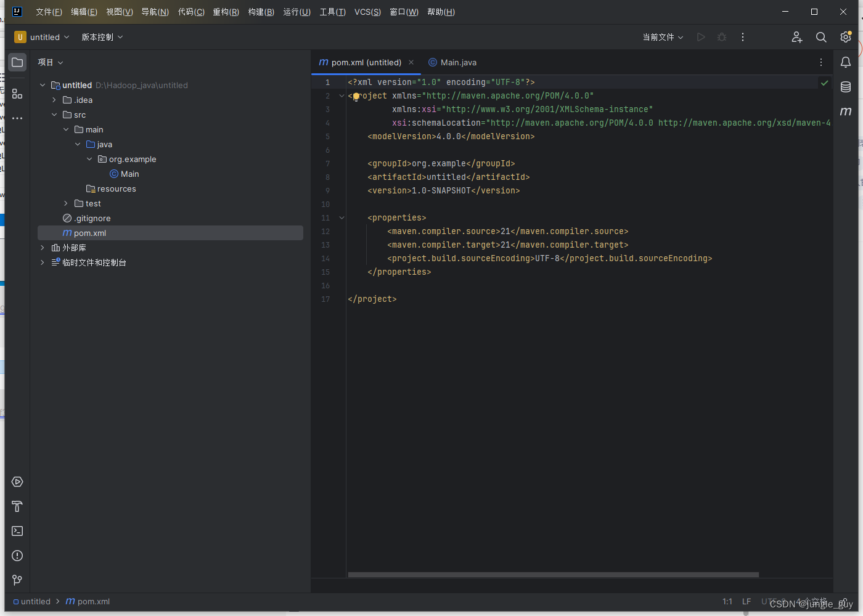
Task: Open the 导航(N) menu
Action: (x=155, y=12)
